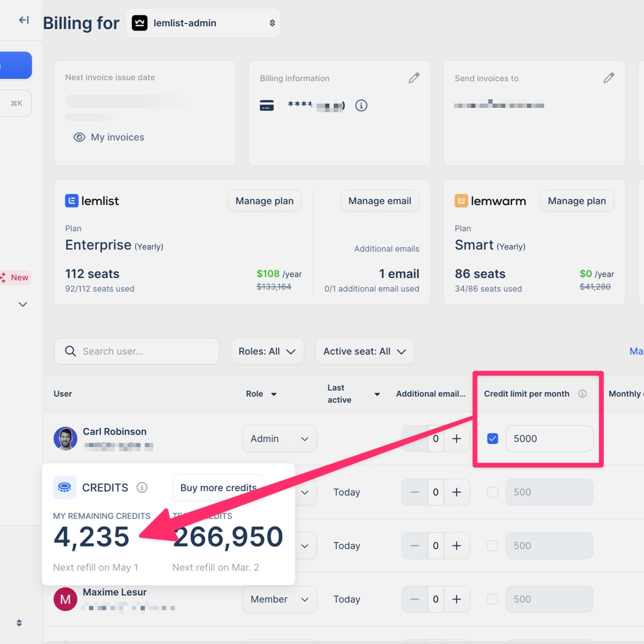Click the coin icon in the CREDITS panel
The height and width of the screenshot is (644, 644).
tap(64, 487)
